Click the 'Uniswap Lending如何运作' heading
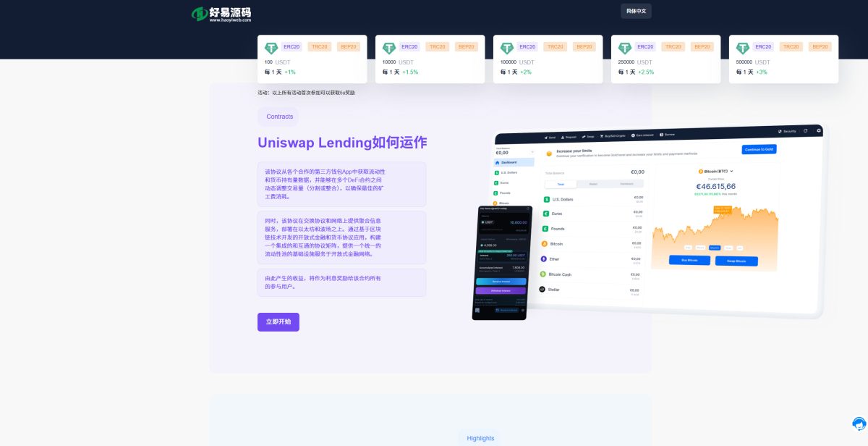This screenshot has height=446, width=868. pyautogui.click(x=342, y=142)
